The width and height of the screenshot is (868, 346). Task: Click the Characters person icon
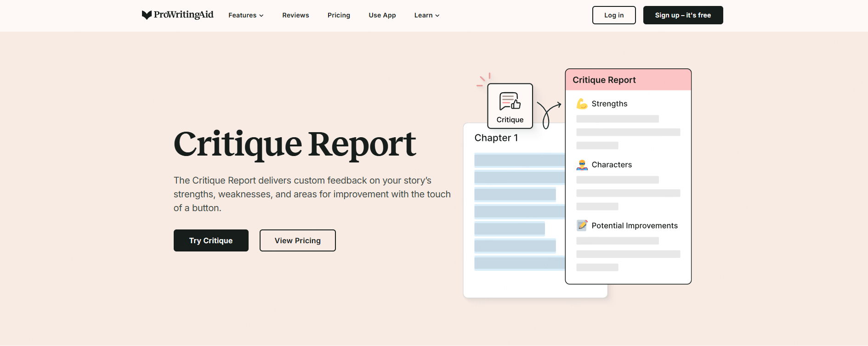click(x=582, y=165)
